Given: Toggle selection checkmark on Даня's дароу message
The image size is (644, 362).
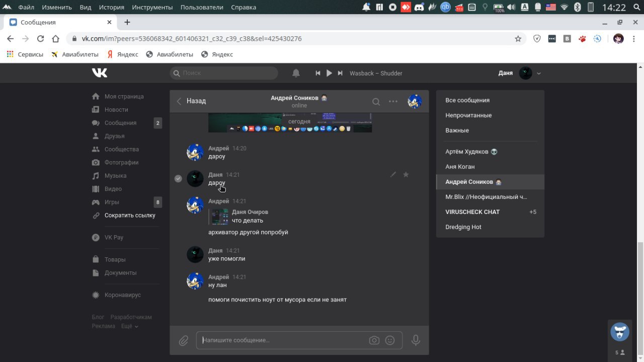Looking at the screenshot, I should click(178, 178).
